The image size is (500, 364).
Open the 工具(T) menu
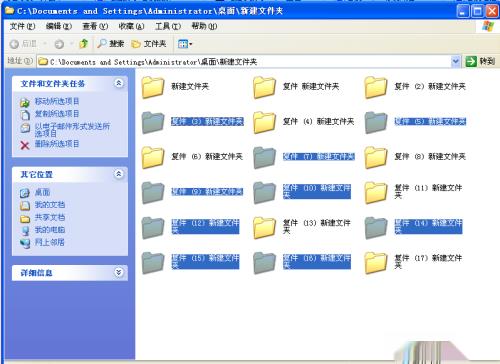(x=168, y=26)
